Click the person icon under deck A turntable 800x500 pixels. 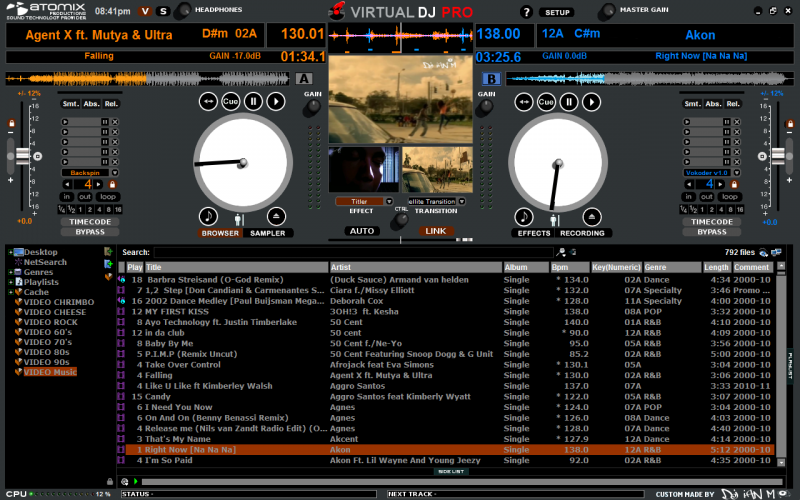[239, 220]
